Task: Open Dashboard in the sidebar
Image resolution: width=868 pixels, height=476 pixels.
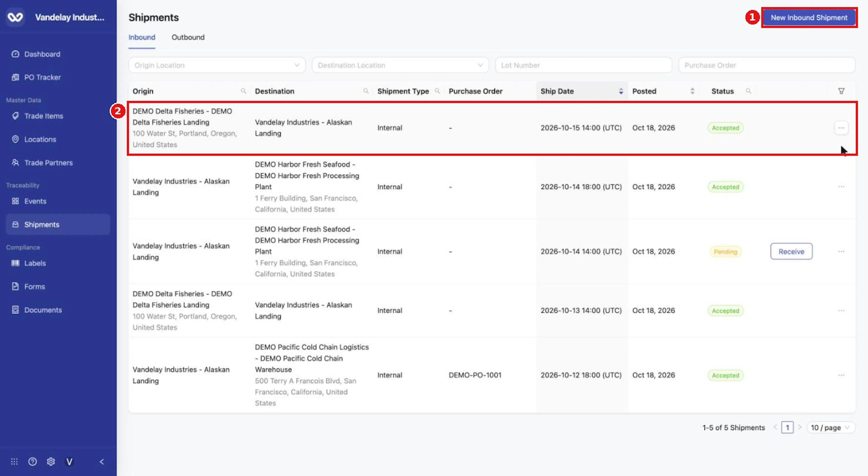Action: (58, 54)
